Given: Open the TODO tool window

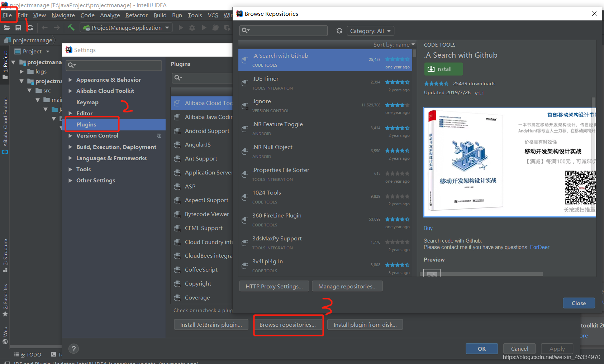Looking at the screenshot, I should [28, 354].
